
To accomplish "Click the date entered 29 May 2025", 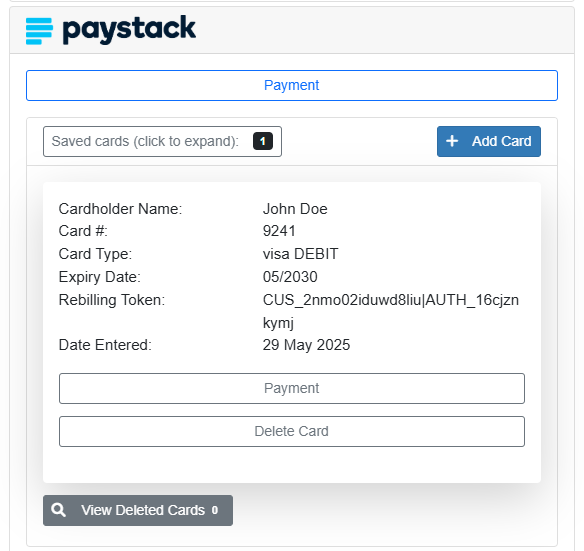I will tap(306, 345).
